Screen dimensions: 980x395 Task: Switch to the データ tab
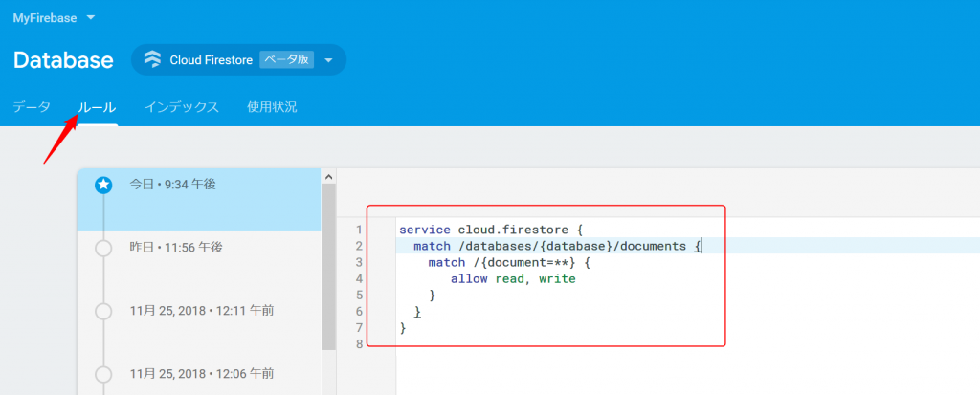[x=32, y=107]
